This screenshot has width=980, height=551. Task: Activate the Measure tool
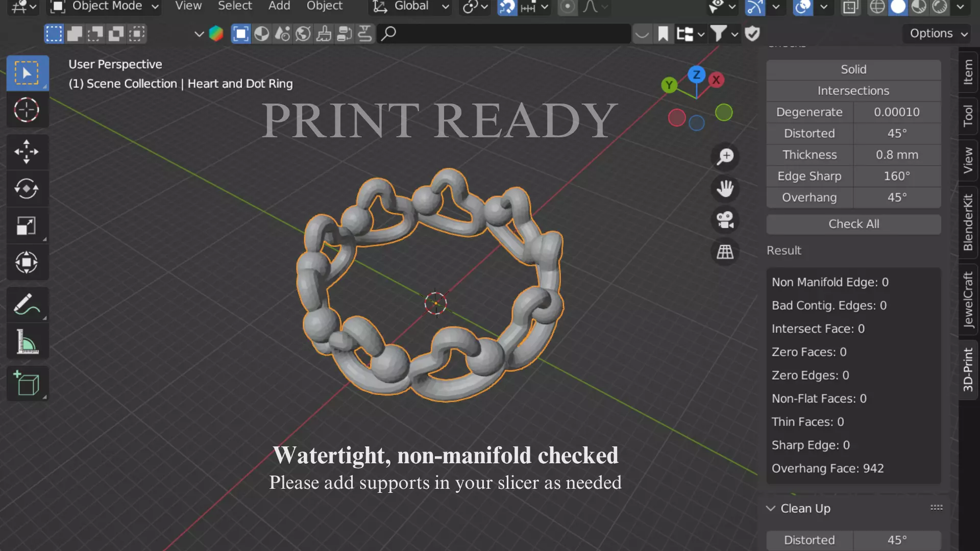[x=27, y=342]
